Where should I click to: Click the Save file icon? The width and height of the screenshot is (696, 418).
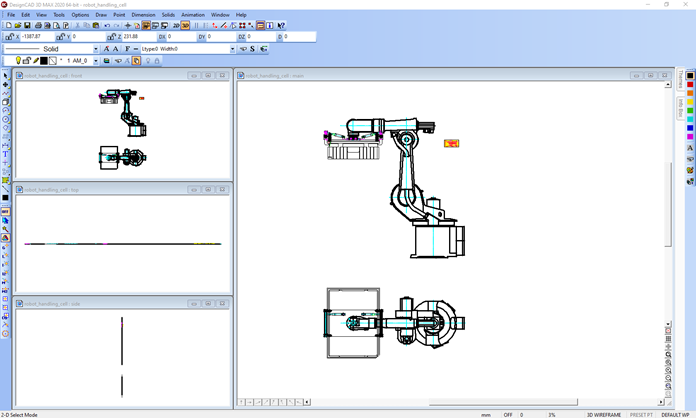(25, 25)
